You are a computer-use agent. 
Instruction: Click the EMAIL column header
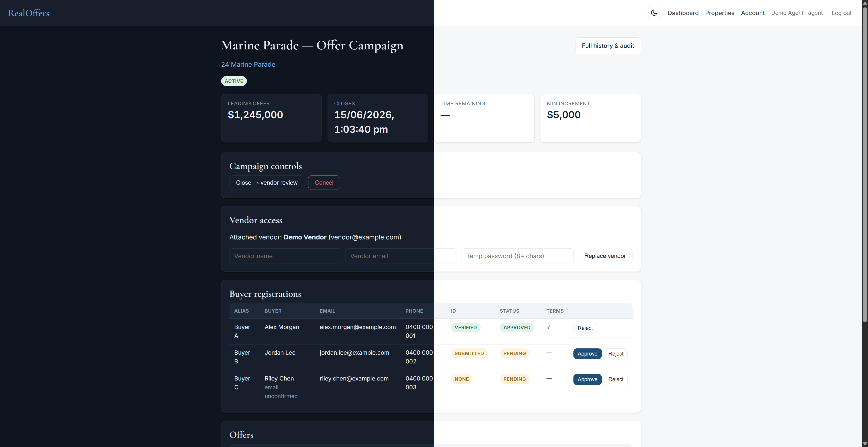327,311
